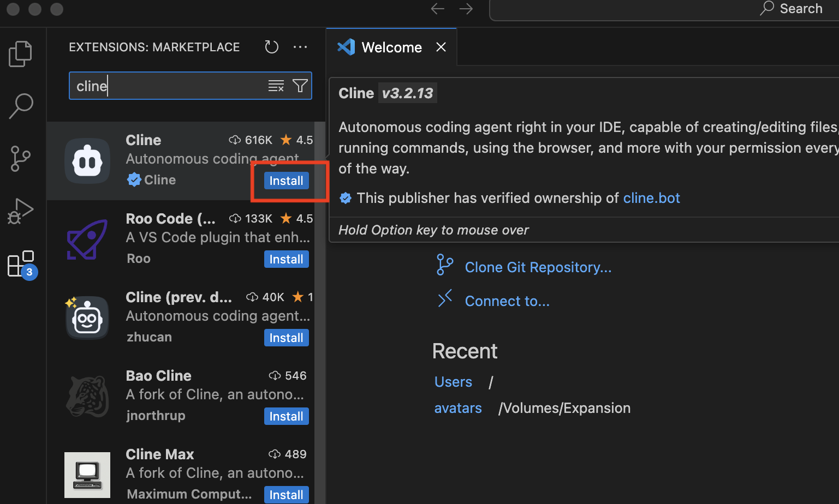Close the Welcome tab
839x504 pixels.
[441, 47]
